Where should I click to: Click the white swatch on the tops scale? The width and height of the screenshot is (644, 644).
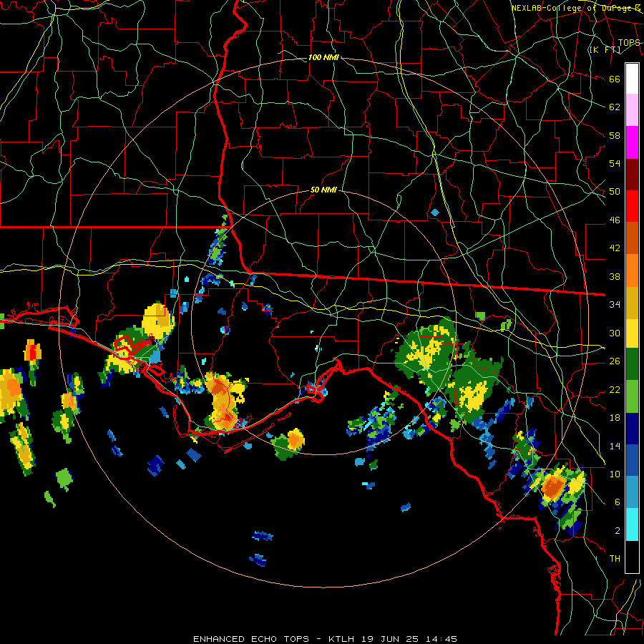[632, 79]
